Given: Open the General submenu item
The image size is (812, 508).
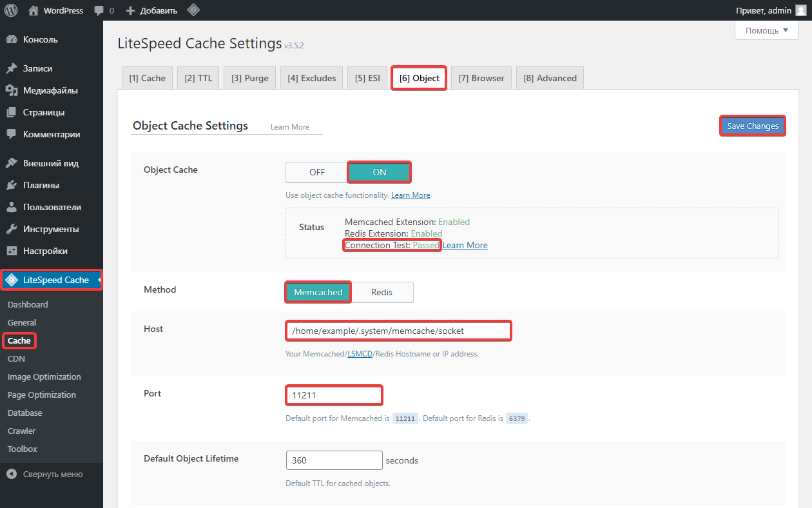Looking at the screenshot, I should tap(22, 322).
